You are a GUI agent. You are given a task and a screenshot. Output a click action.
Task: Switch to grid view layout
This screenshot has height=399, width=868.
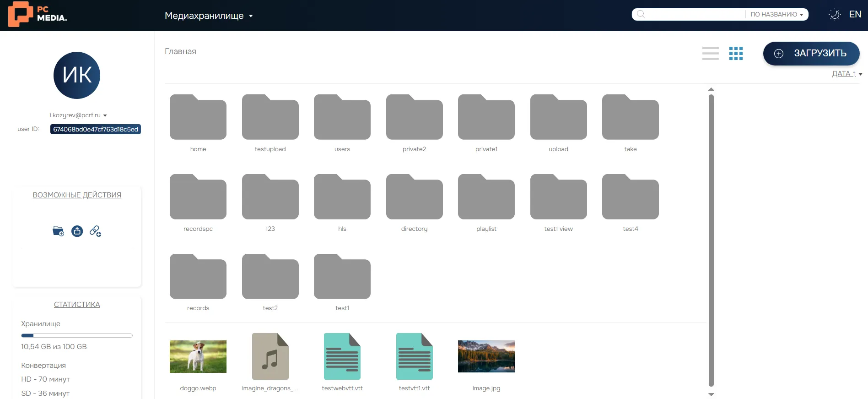[x=736, y=53]
